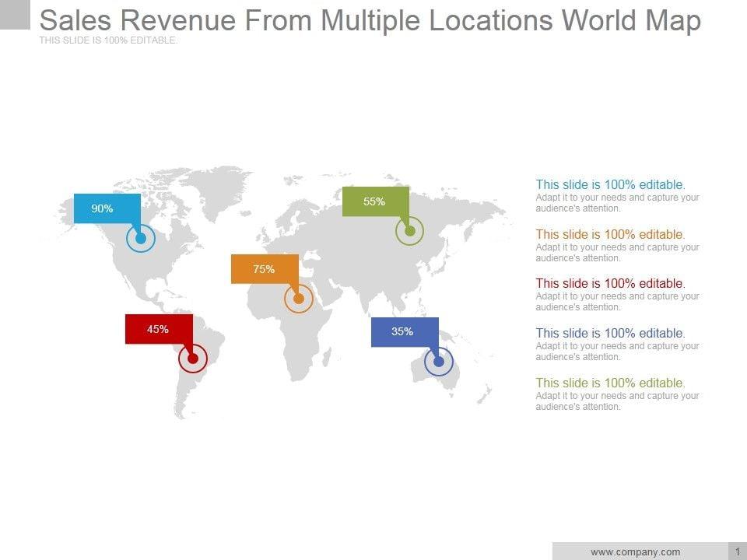
Task: Click the dark red 'This slide is 100% editable' heading
Action: 610,284
